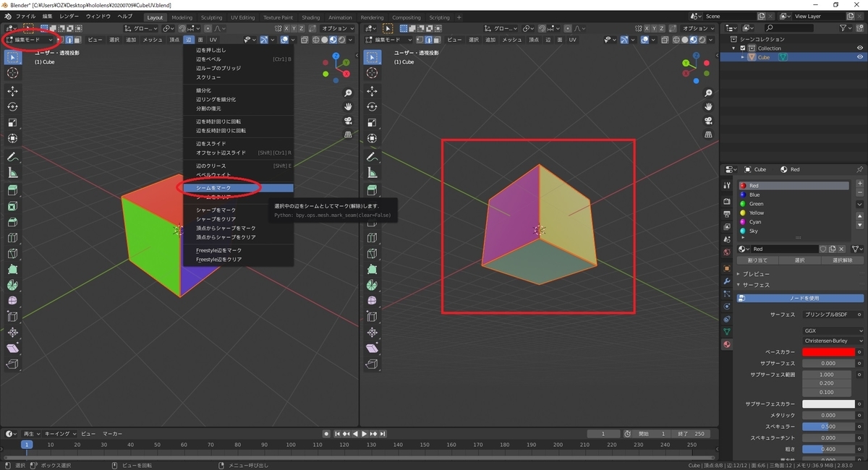Open the red Base Color swatch
The width and height of the screenshot is (868, 470).
(x=828, y=351)
